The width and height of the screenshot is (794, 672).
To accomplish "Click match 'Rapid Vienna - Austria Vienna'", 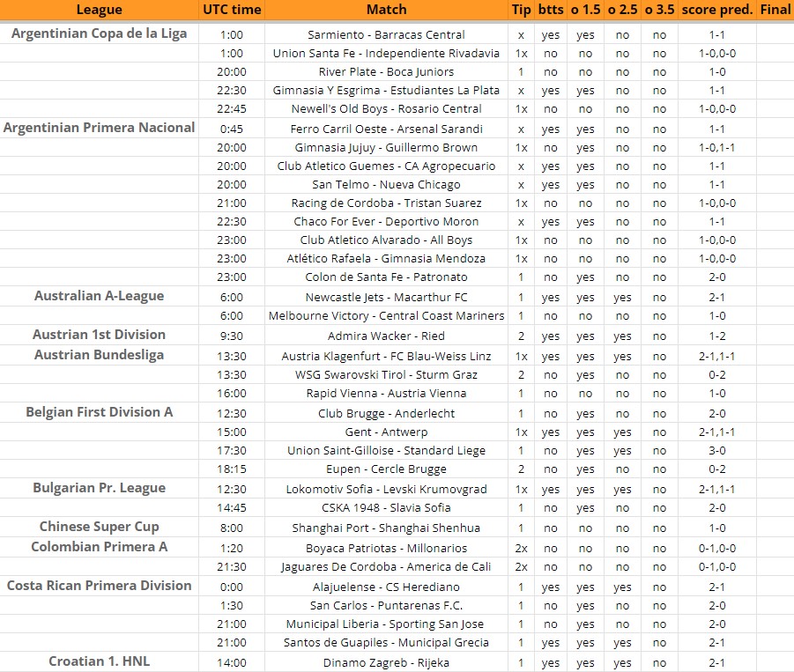I will tap(386, 393).
